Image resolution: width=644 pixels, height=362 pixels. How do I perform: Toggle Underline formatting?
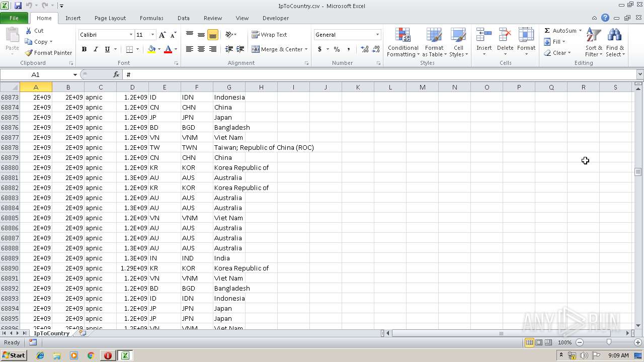point(107,49)
